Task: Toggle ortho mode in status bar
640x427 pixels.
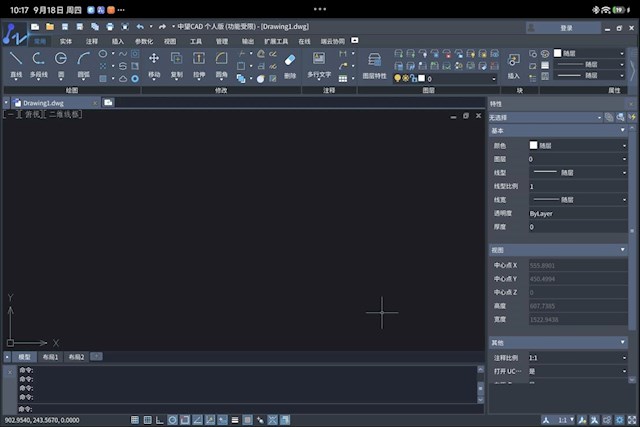Action: point(159,420)
